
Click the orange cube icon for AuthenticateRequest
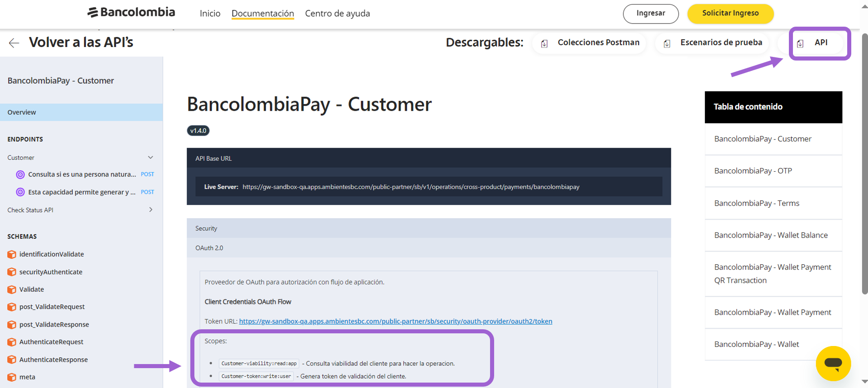(x=12, y=342)
